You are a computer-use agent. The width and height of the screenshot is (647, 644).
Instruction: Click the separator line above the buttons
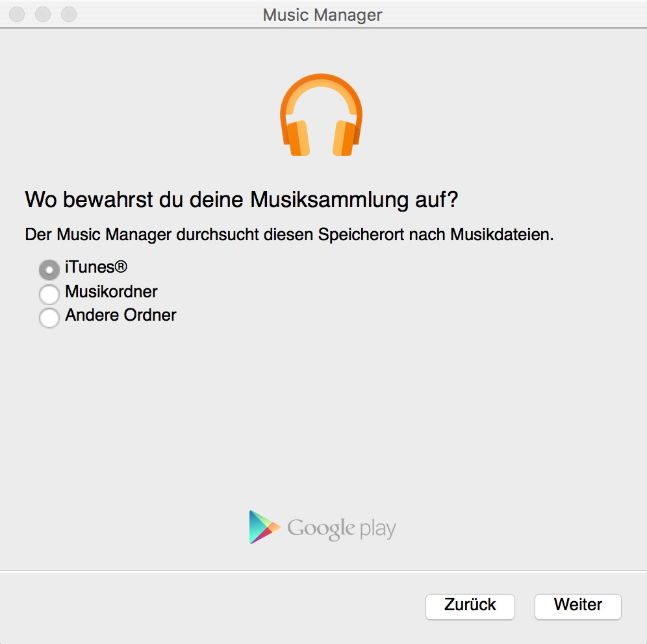323,571
